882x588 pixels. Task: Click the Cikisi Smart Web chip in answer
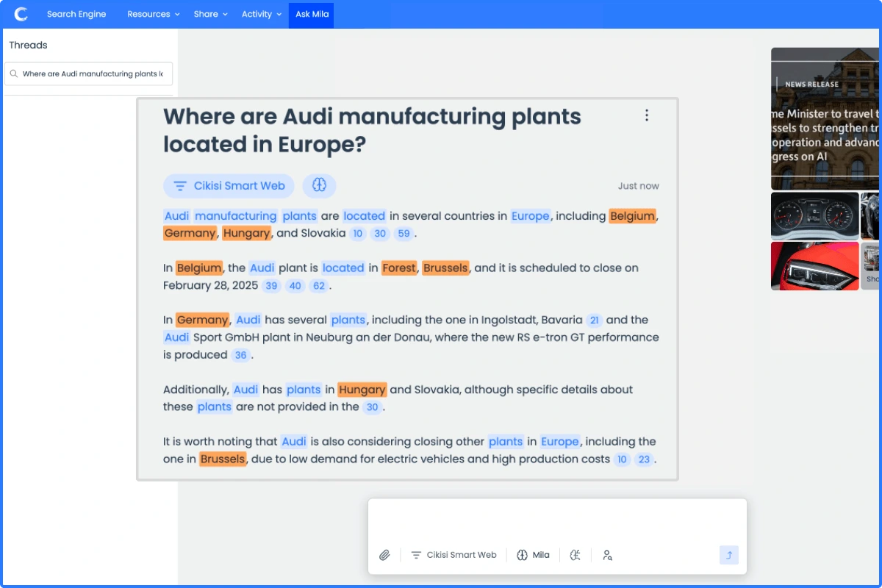(229, 186)
